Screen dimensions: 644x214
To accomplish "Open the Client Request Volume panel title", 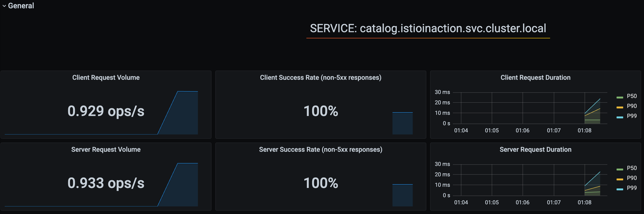I will 106,77.
